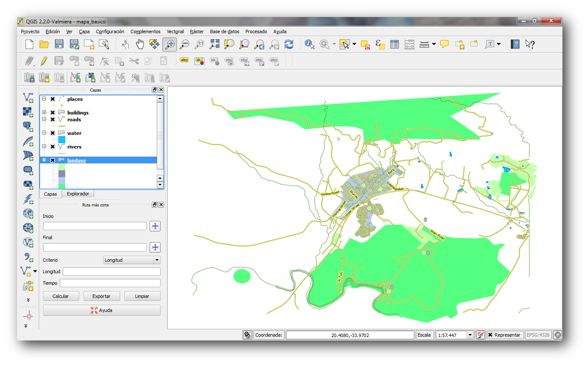The width and height of the screenshot is (588, 366).
Task: Collapse the water layer tree node
Action: click(x=44, y=133)
